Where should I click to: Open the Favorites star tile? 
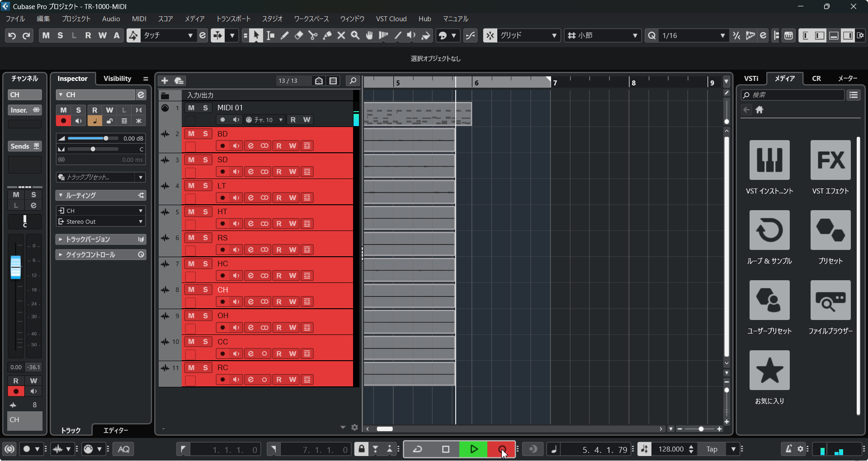pos(769,370)
